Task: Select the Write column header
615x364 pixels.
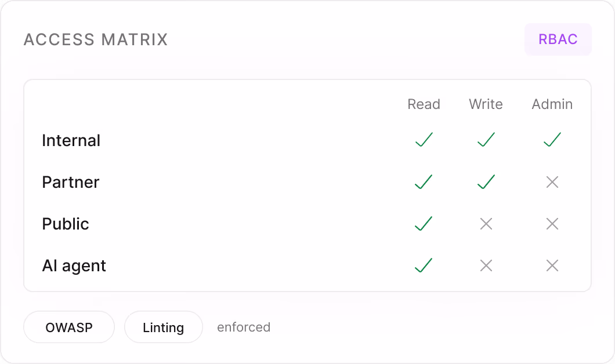Action: [486, 104]
